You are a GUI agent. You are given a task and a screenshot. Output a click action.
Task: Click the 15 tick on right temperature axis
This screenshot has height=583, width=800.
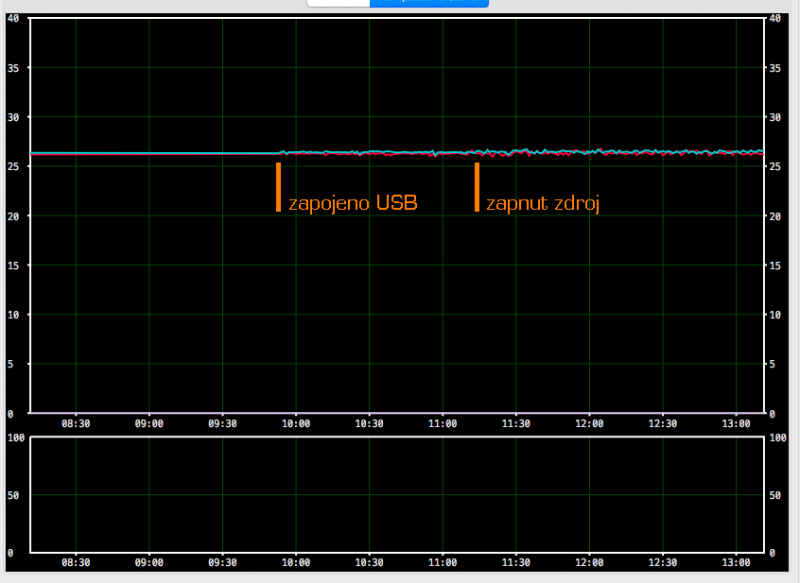[x=777, y=266]
